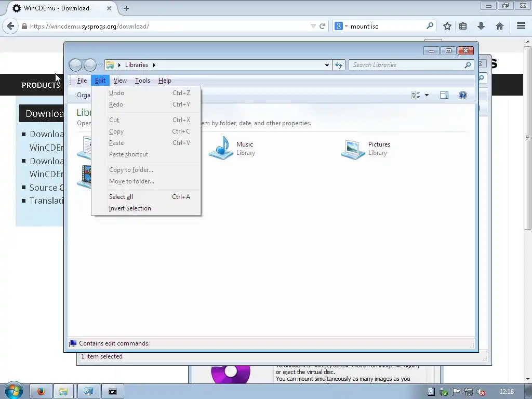The height and width of the screenshot is (399, 532).
Task: Open the File menu in Explorer
Action: tap(82, 81)
